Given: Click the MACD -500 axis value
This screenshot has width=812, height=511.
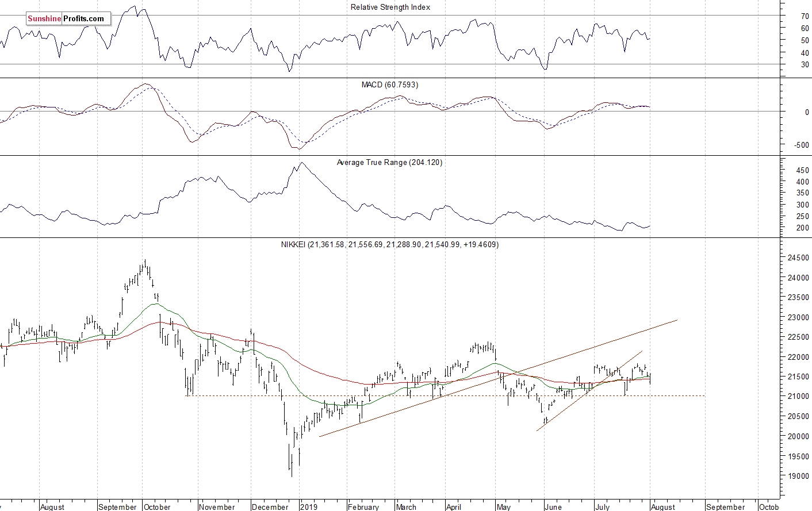Looking at the screenshot, I should point(802,145).
